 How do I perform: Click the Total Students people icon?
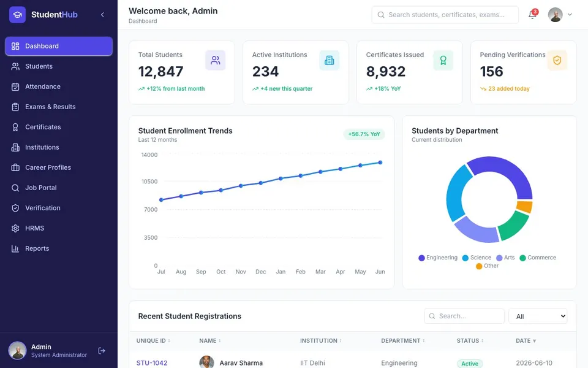[x=216, y=60]
